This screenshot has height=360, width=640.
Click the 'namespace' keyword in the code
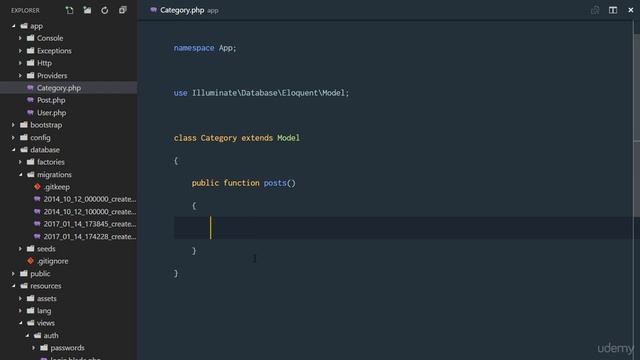pos(194,48)
